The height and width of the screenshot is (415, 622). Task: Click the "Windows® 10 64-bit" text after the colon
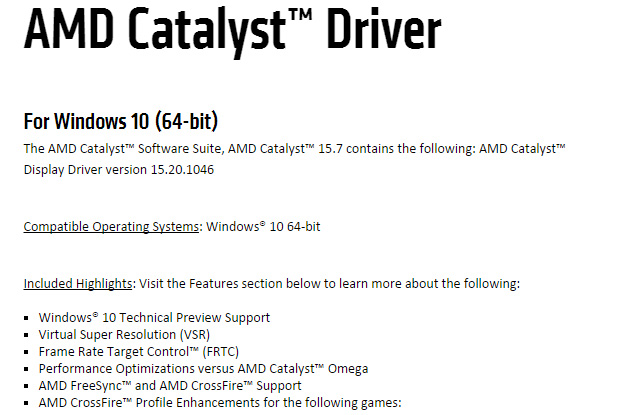263,227
